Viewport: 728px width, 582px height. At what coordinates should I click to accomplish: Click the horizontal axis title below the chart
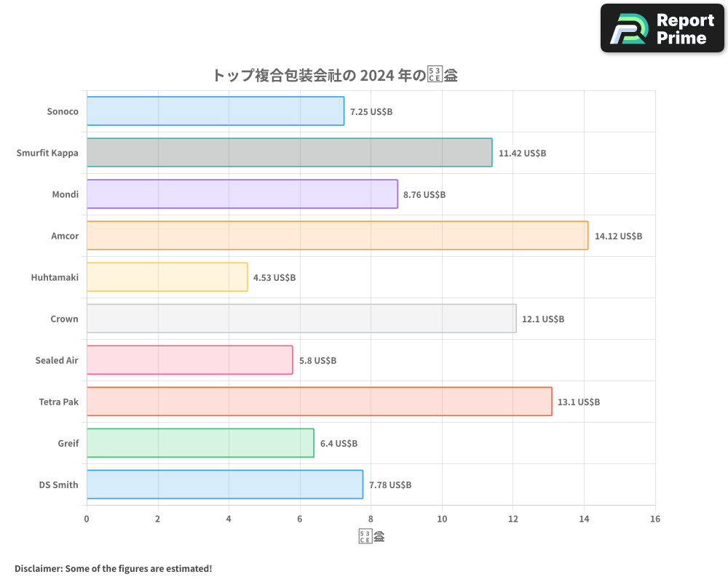click(x=371, y=535)
